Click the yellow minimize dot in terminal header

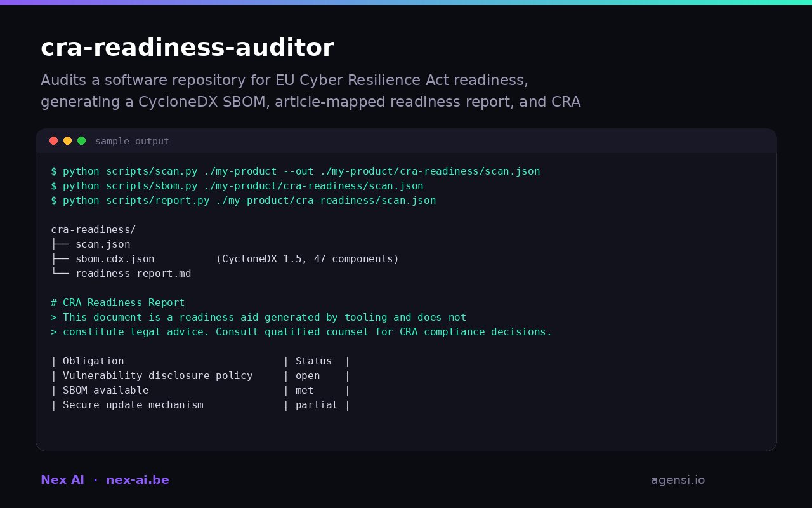point(67,141)
